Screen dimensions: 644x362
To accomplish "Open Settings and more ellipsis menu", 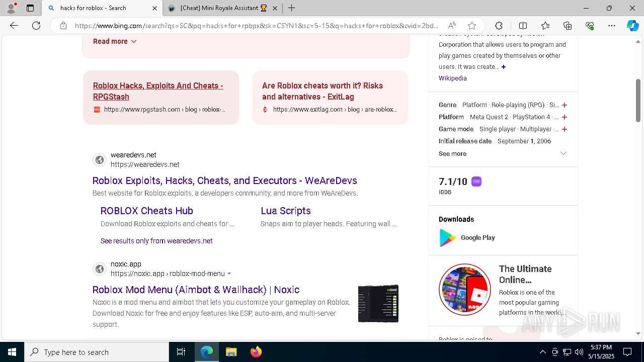I will (x=612, y=26).
